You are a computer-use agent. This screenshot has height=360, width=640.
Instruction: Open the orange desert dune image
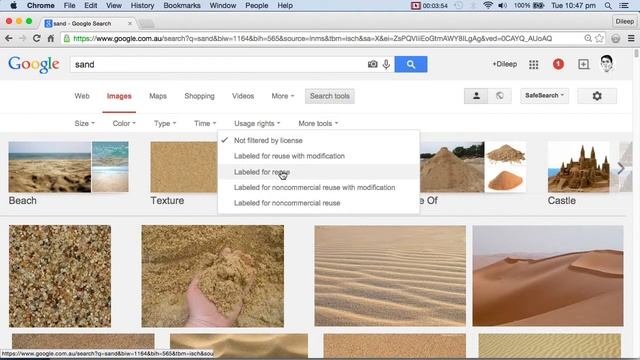(x=548, y=276)
